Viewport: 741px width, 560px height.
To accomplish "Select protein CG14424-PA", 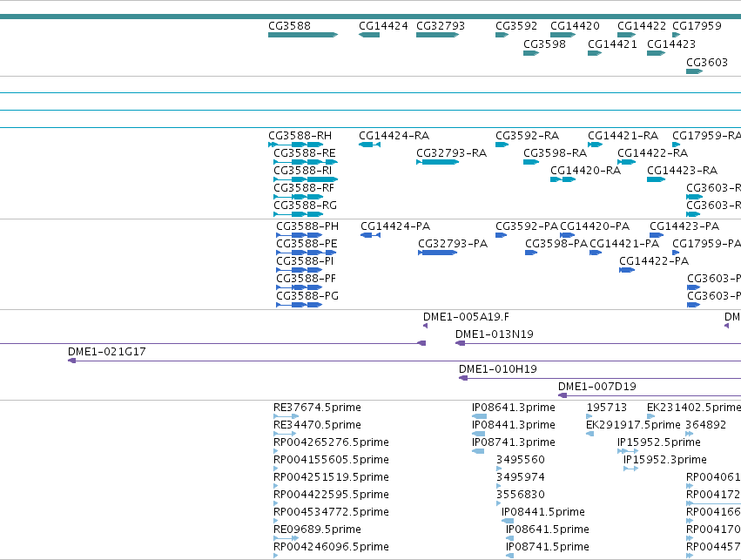I will click(395, 226).
